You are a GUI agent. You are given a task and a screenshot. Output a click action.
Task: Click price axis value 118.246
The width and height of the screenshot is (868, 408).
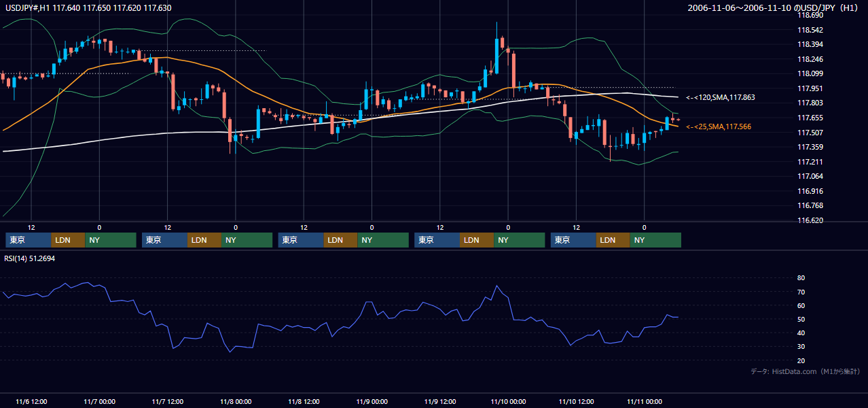pos(810,59)
